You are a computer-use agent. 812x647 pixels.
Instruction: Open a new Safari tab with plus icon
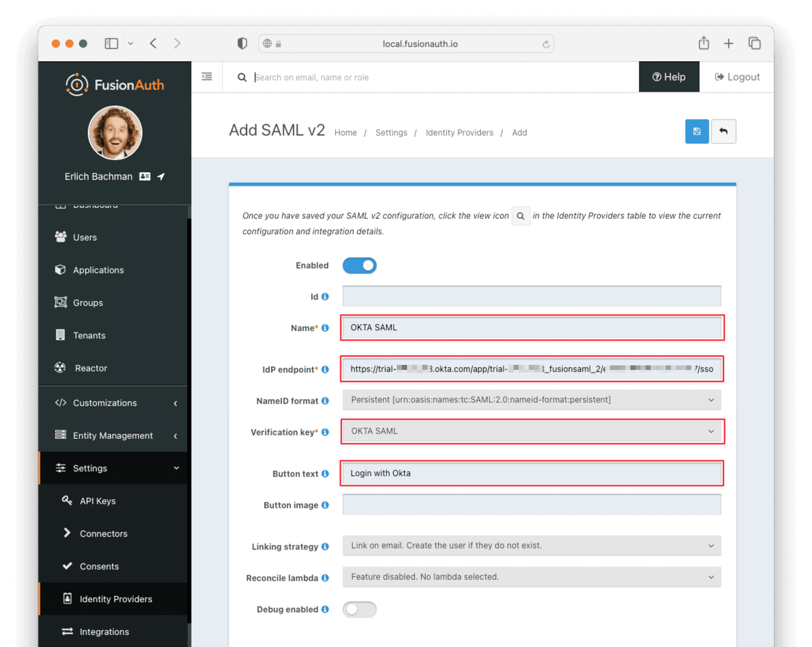coord(728,44)
